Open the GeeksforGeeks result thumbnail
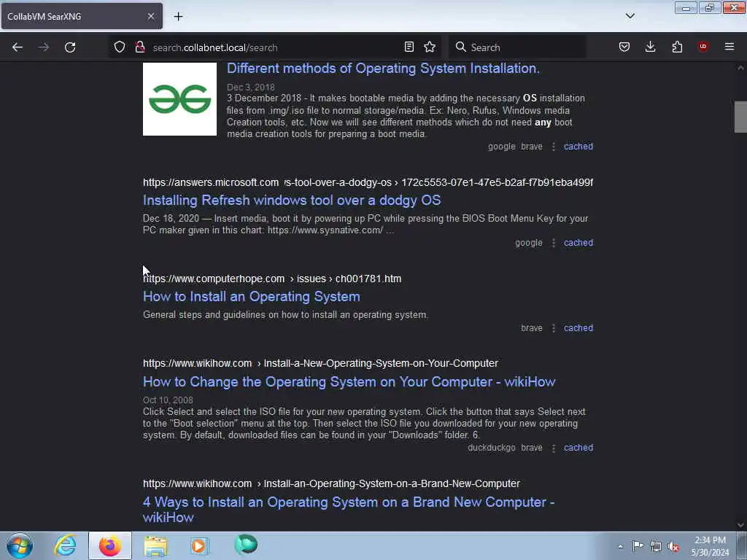 point(179,99)
